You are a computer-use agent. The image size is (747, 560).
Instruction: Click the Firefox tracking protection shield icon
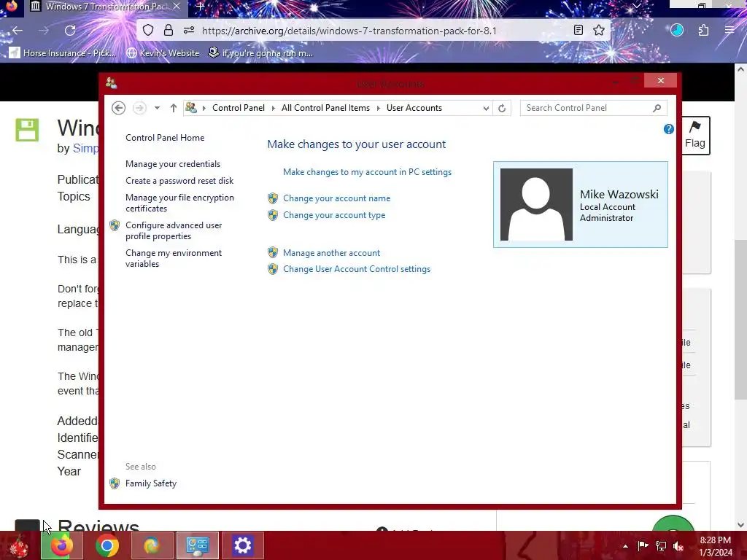[x=148, y=31]
